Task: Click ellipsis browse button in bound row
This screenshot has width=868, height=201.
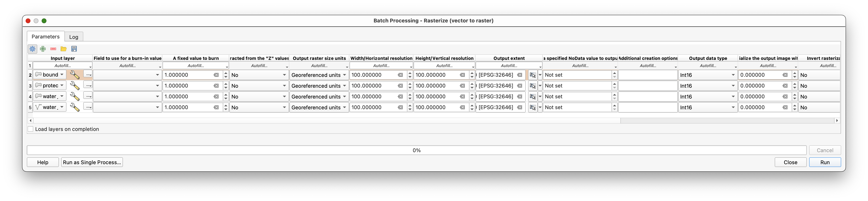Action: tap(88, 74)
